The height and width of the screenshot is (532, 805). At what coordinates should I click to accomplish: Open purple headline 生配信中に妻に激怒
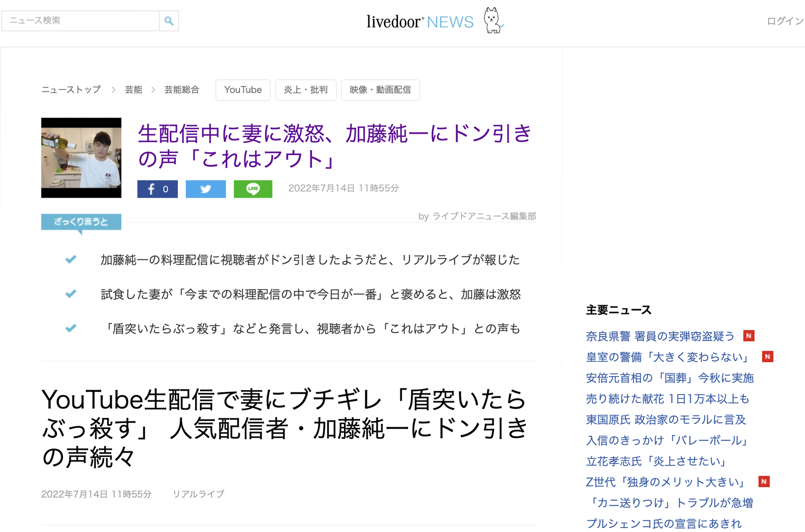tap(335, 146)
